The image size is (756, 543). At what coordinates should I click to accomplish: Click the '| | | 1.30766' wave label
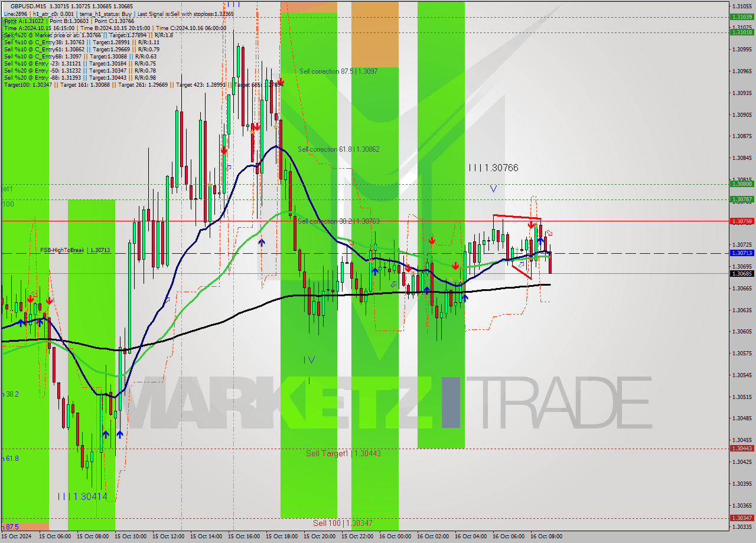[493, 168]
